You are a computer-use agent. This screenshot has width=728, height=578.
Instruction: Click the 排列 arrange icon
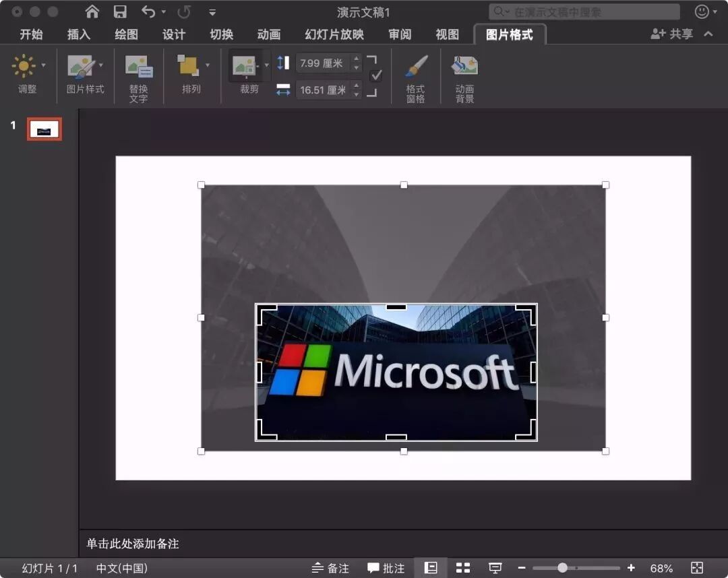189,65
